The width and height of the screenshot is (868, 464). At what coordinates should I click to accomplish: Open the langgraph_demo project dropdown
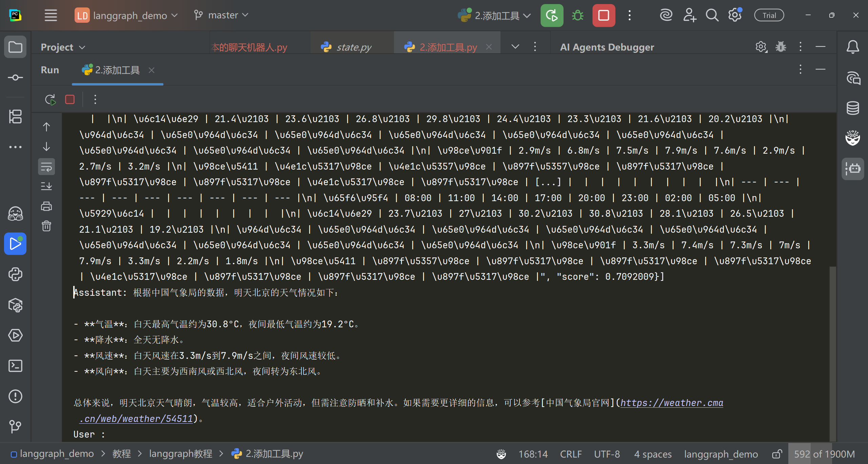pos(125,15)
